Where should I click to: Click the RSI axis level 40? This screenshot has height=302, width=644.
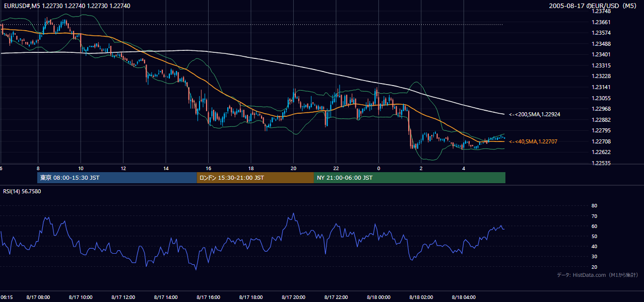tap(594, 246)
